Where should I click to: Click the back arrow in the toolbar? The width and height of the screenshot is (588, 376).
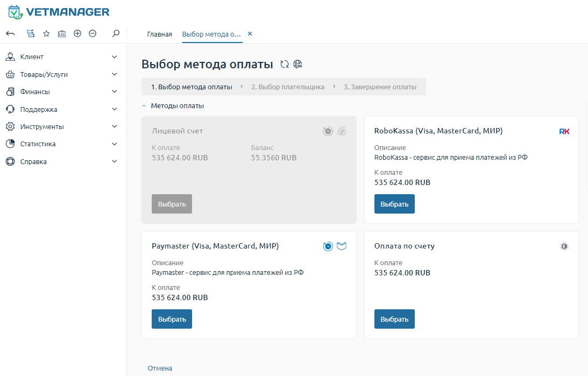pyautogui.click(x=10, y=33)
